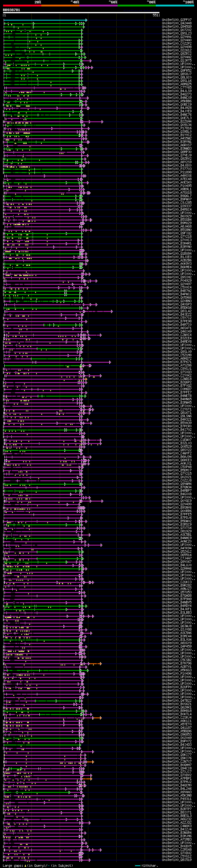Viewport: 197px width, 868px height.
Task: Open UniRef100_P11898 entry
Action: point(177,172)
